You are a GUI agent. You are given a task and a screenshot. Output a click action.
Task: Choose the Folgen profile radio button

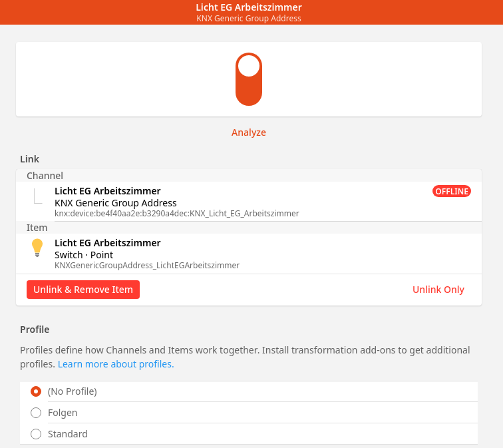(36, 413)
